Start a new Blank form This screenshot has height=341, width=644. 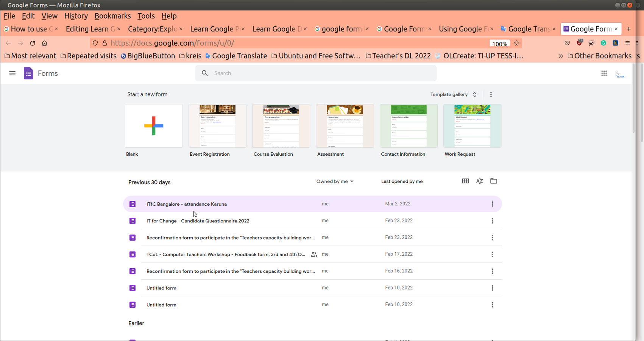point(153,126)
